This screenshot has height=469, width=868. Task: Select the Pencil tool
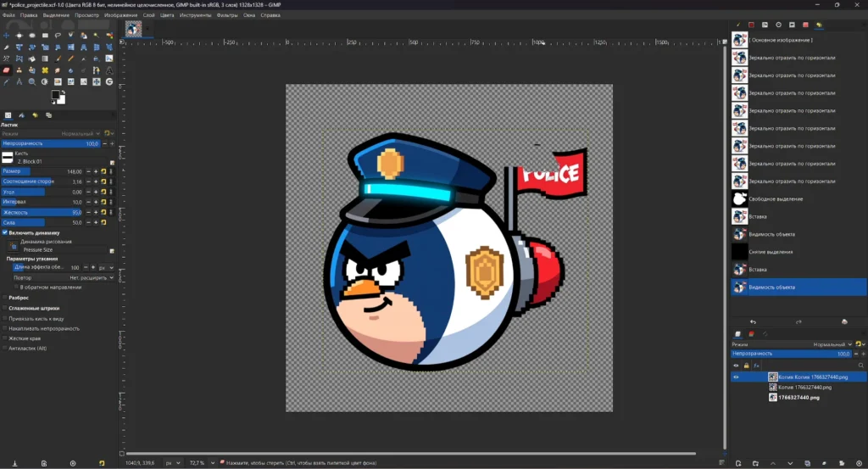(71, 59)
